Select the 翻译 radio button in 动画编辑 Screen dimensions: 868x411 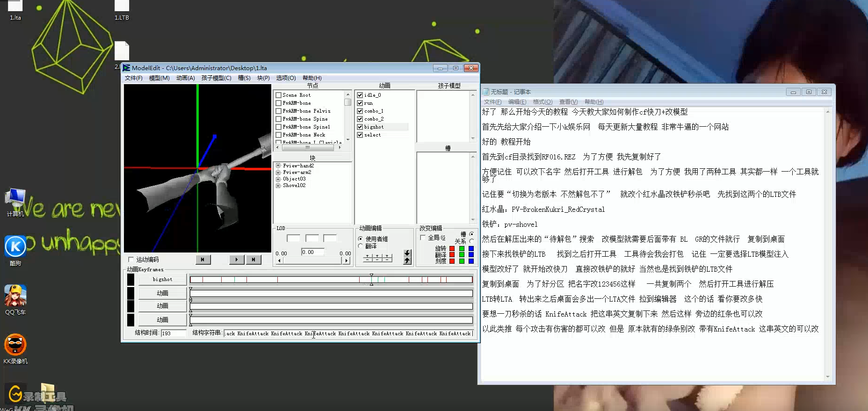[x=361, y=246]
